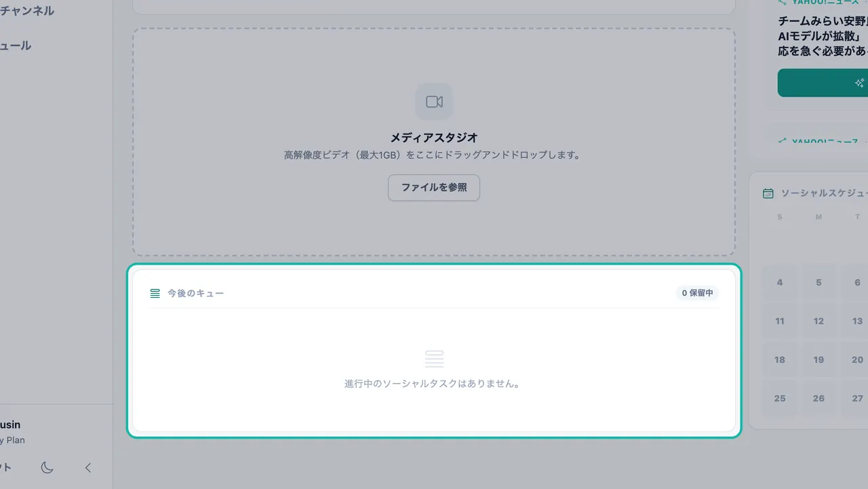Image resolution: width=868 pixels, height=489 pixels.
Task: Click the queue icon beside 今後のキュー
Action: [x=155, y=293]
